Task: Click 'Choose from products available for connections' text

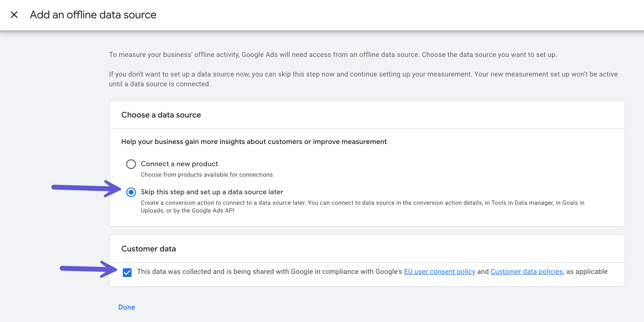Action: 207,175
